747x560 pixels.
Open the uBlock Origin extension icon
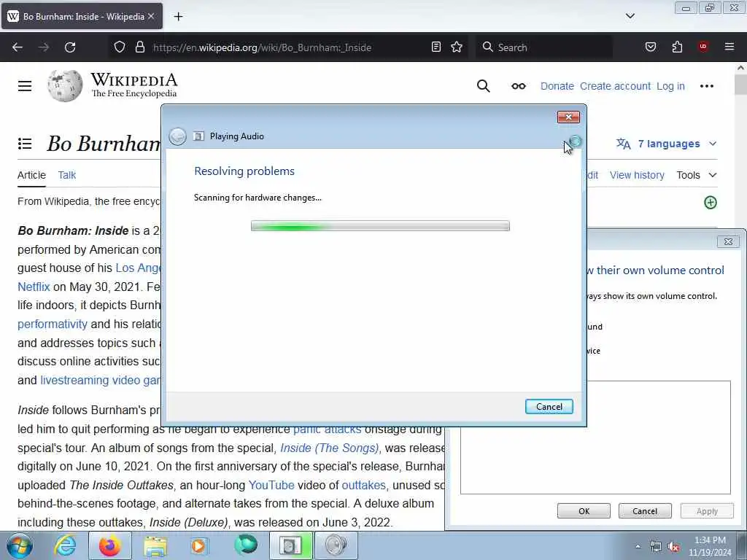(x=703, y=47)
